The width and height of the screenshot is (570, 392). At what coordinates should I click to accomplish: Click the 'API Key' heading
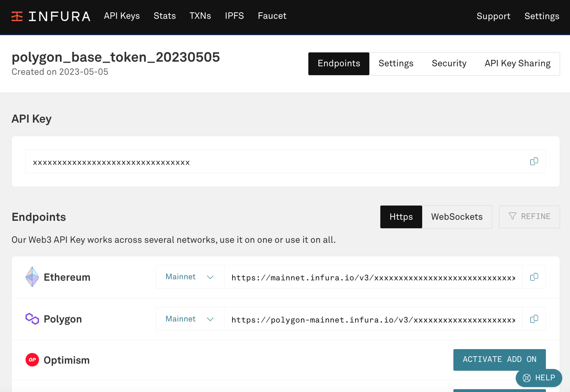tap(32, 119)
